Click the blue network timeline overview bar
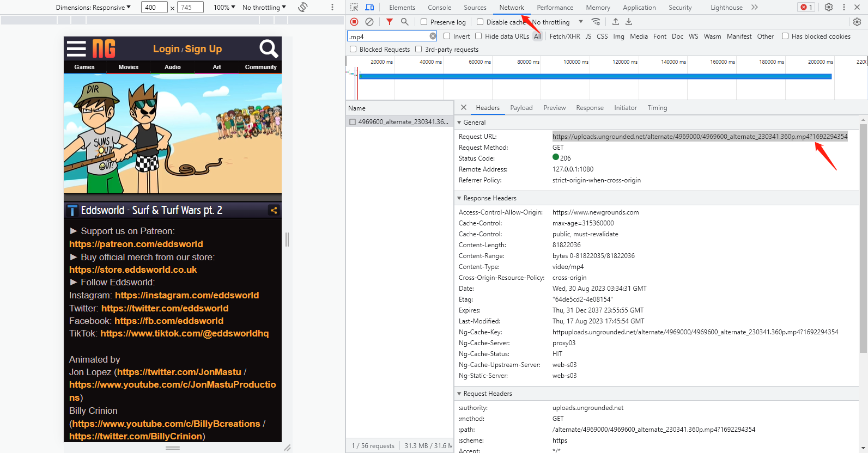The width and height of the screenshot is (868, 453). (x=595, y=77)
